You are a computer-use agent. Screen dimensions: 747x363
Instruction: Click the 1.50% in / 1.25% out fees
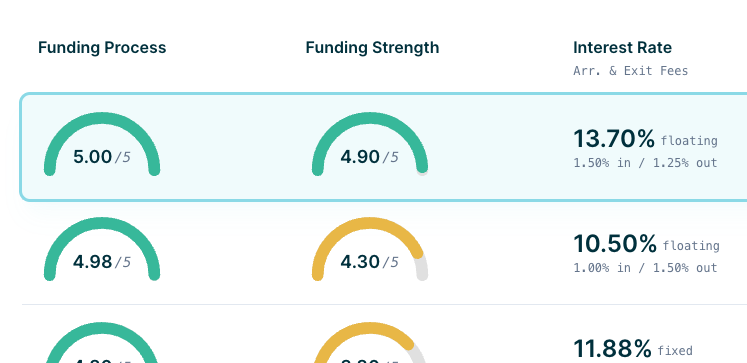[645, 163]
